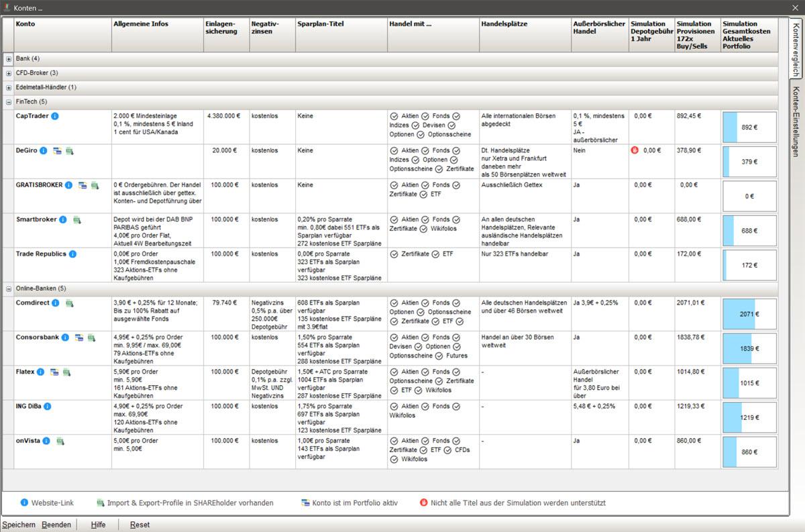
Task: Open Flatex website info icon
Action: 40,372
